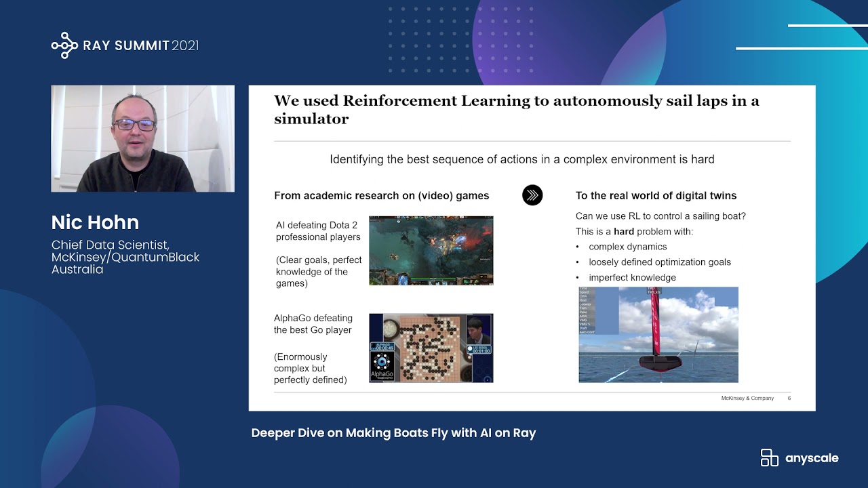Click "Deeper Dive on Making Boats Fly" title

(393, 433)
